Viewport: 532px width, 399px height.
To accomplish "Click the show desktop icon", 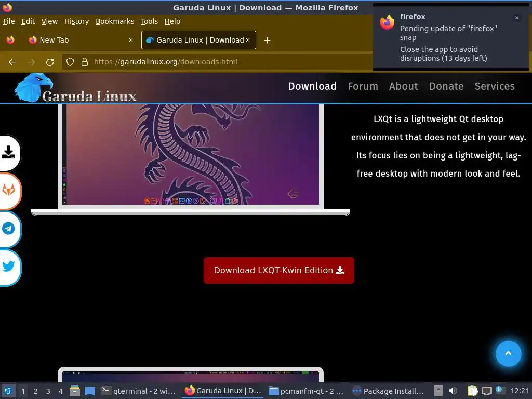I will [89, 391].
